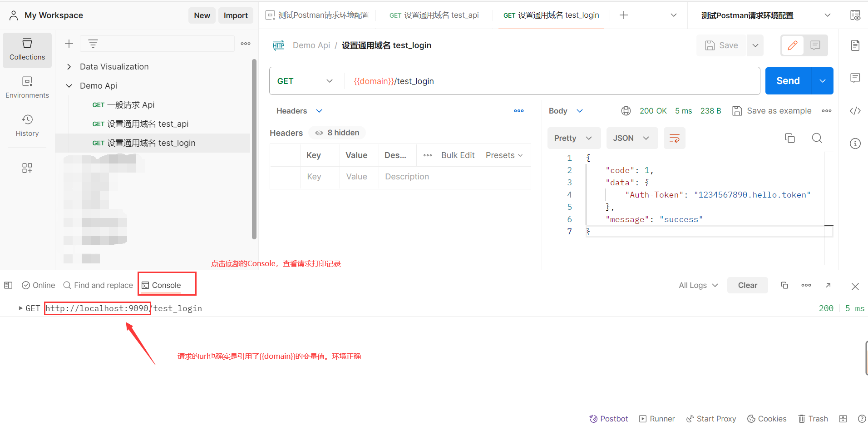The image size is (868, 426).
Task: Open the configure workspace sidebar grid icon
Action: (x=27, y=168)
